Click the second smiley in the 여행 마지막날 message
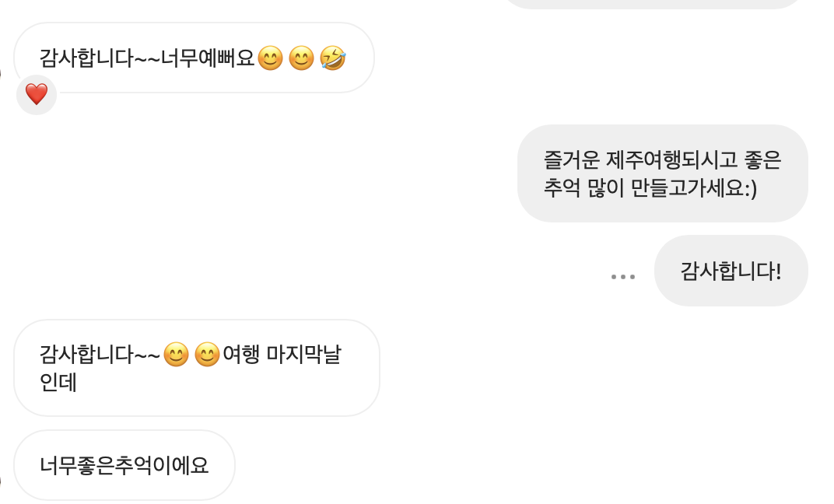 (205, 354)
